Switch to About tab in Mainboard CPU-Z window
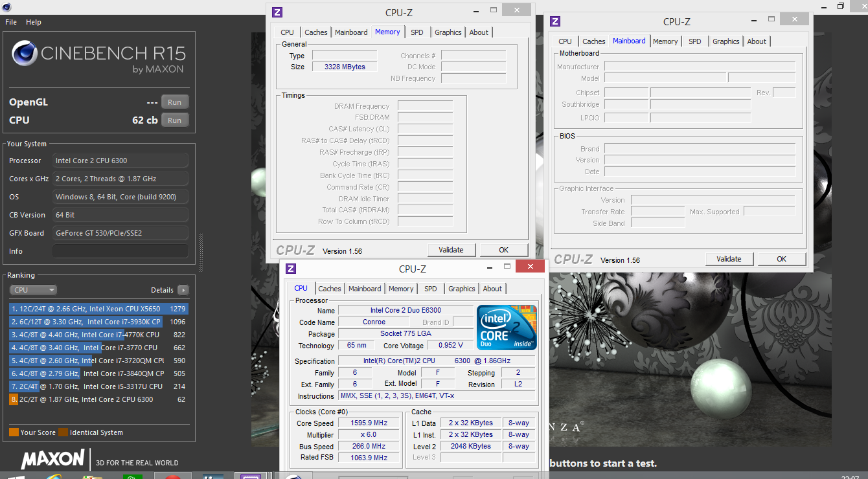Viewport: 868px width, 479px height. (757, 41)
